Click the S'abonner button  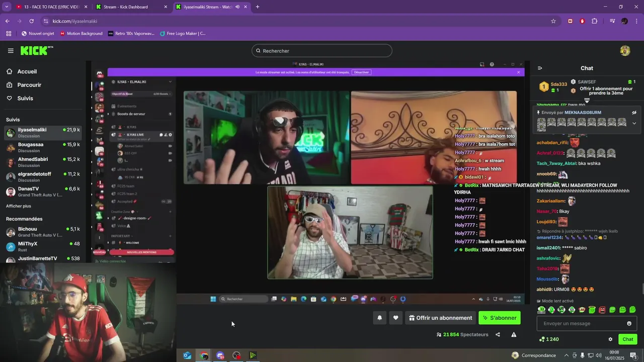499,318
